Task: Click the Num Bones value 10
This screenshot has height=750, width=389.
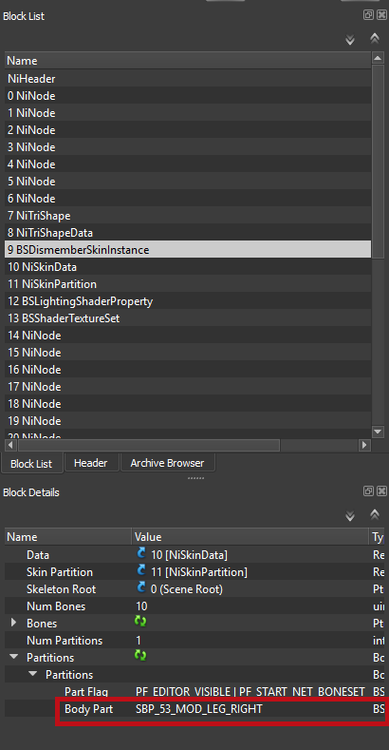Action: tap(142, 606)
